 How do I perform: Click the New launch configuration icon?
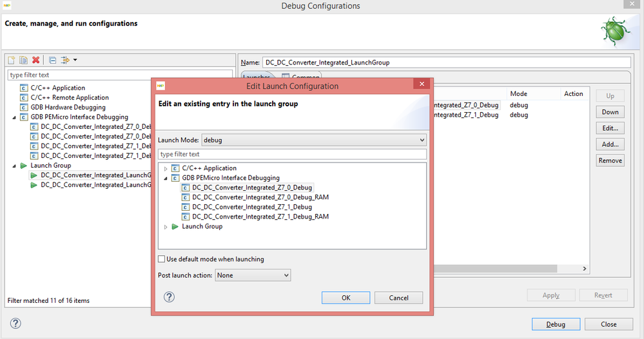point(12,60)
